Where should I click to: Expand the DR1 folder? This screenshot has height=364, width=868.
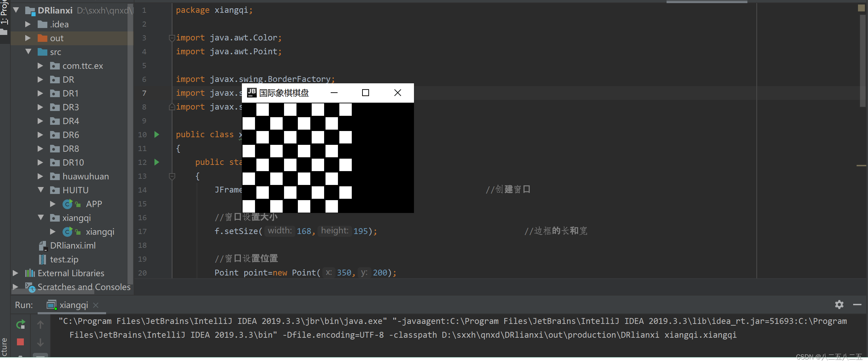pos(40,93)
